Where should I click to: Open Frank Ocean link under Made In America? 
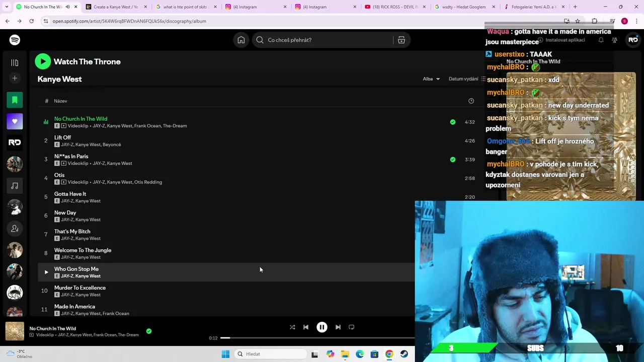tap(116, 314)
